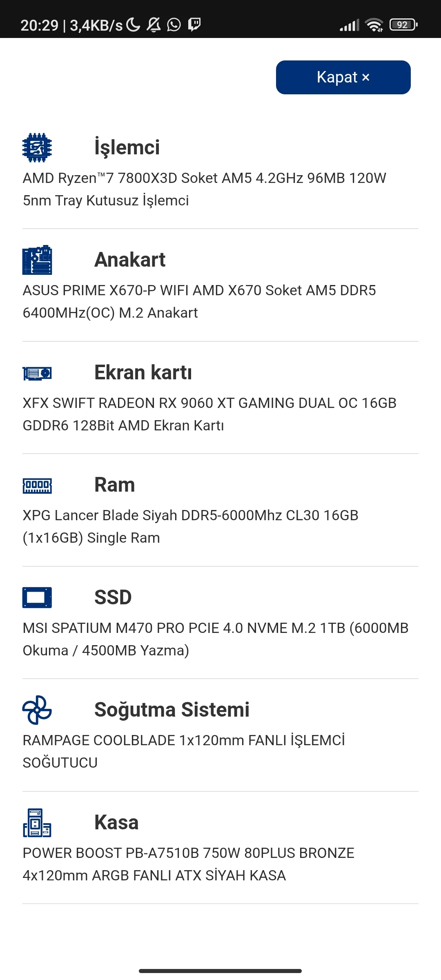Tap the Twitch icon in the status bar
The height and width of the screenshot is (980, 441).
click(x=195, y=24)
